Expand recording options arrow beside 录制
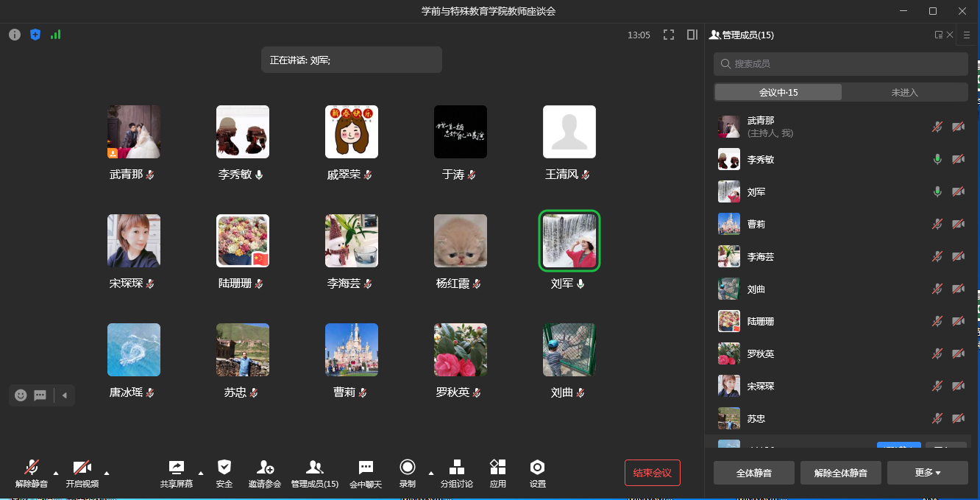 tap(431, 473)
